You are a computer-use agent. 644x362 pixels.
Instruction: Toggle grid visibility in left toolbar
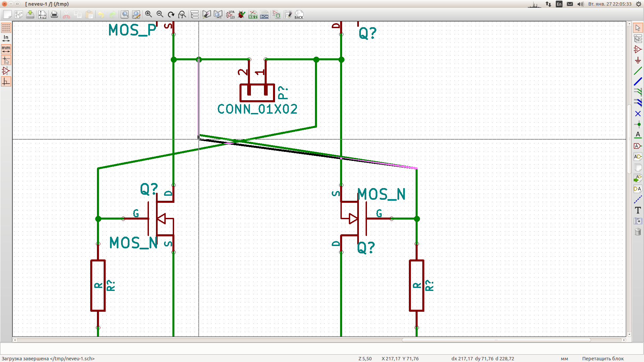point(6,28)
